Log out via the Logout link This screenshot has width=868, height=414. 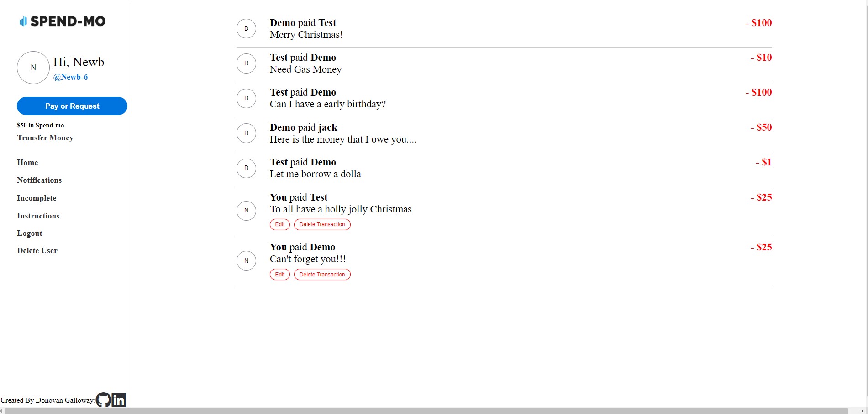[30, 234]
